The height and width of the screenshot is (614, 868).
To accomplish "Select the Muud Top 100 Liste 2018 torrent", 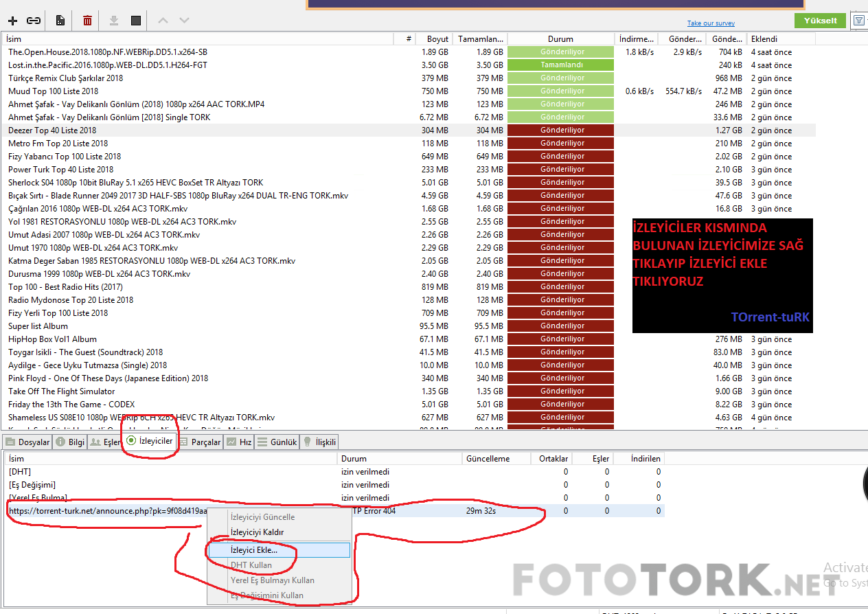I will (54, 91).
